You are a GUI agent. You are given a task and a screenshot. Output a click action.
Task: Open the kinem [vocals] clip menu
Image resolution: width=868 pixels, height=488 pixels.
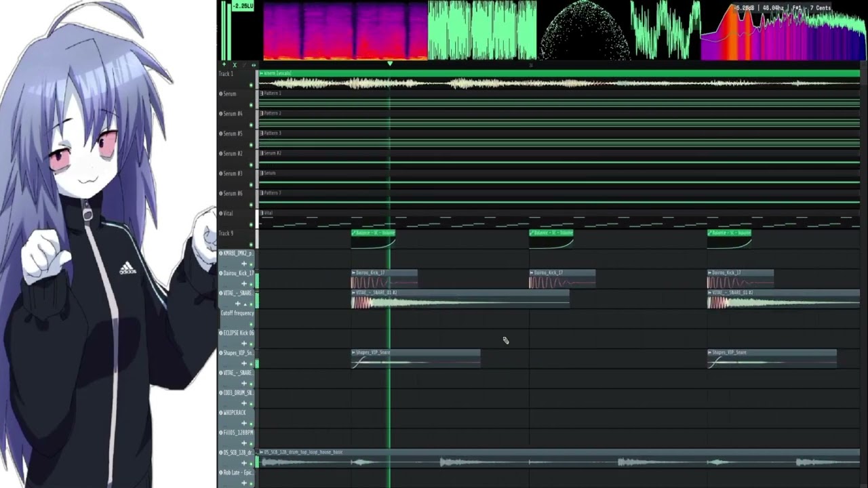[x=262, y=73]
